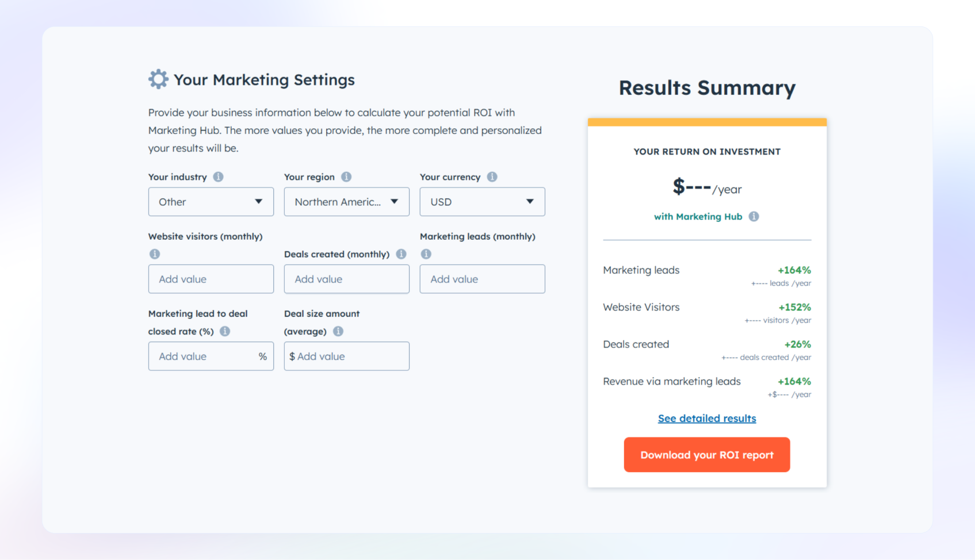Open the USD currency dropdown
The image size is (975, 560).
(482, 202)
